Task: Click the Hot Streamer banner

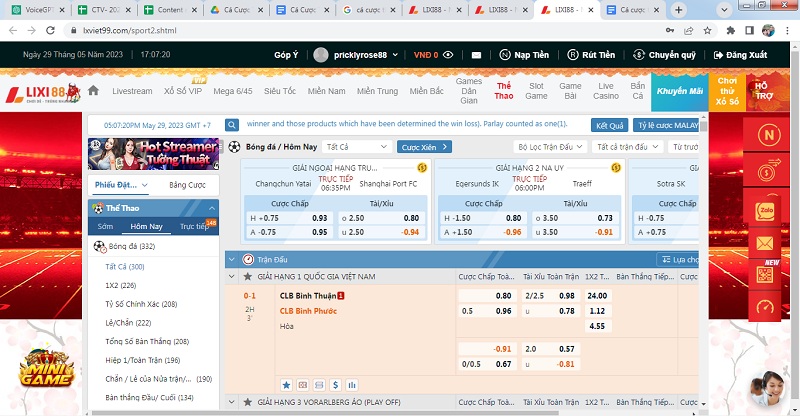Action: 154,154
